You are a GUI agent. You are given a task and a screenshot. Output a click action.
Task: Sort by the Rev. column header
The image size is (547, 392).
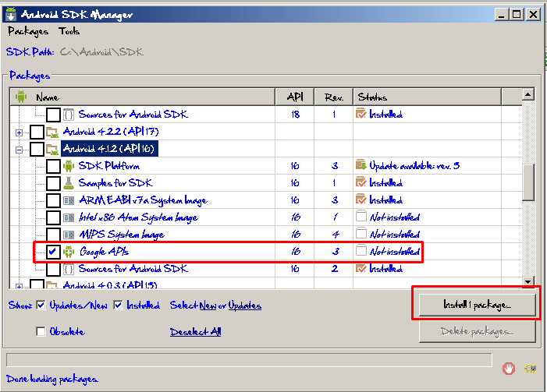334,97
